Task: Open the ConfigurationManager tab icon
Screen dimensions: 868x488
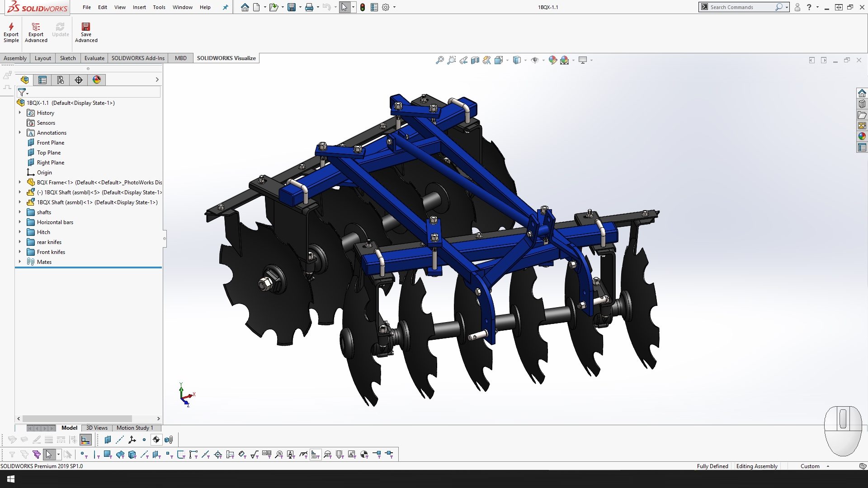Action: 61,80
